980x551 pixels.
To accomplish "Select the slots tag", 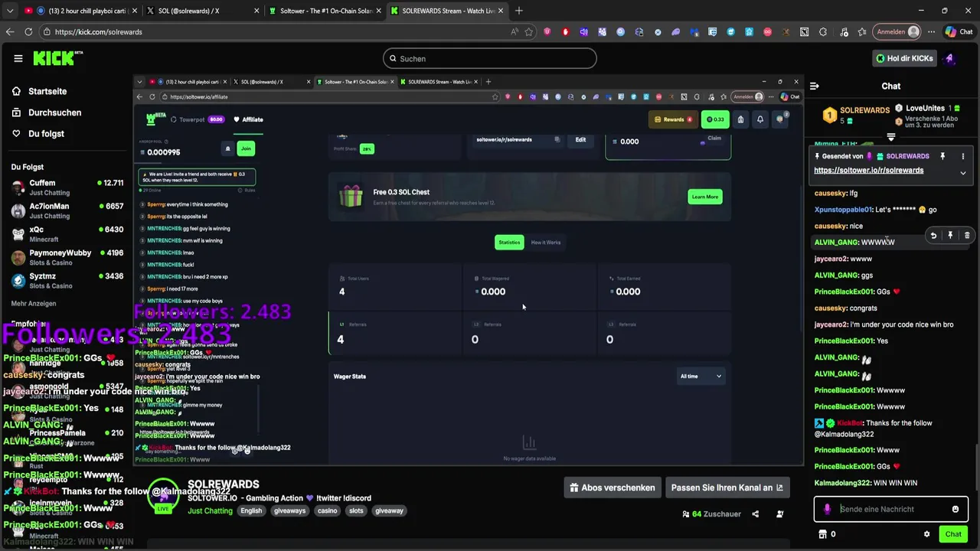I will coord(356,510).
